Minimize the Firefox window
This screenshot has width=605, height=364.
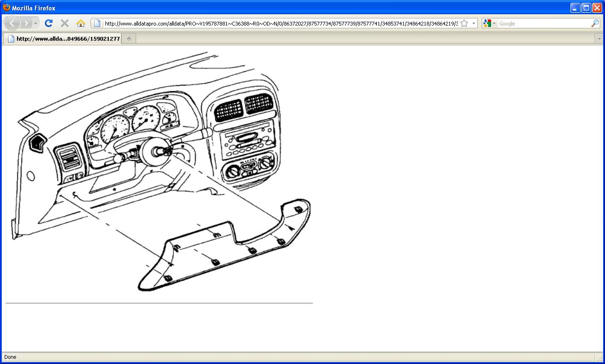pyautogui.click(x=575, y=8)
